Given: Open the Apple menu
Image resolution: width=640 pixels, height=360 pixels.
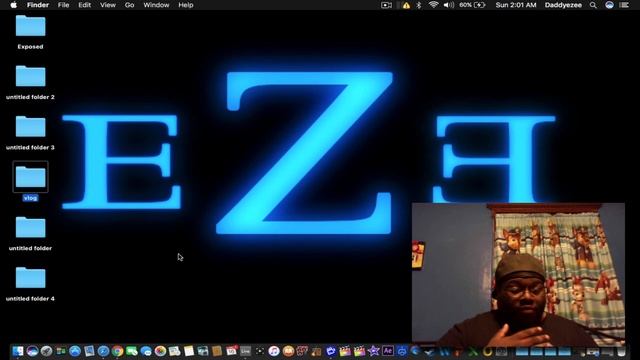Looking at the screenshot, I should [x=13, y=5].
